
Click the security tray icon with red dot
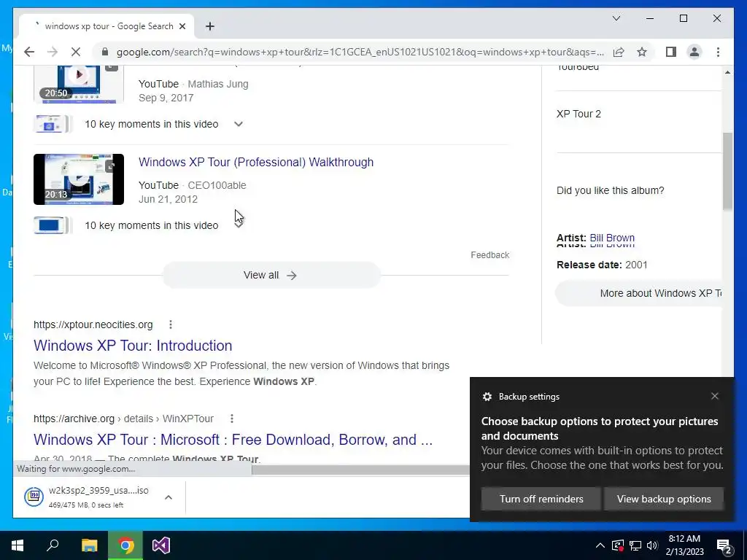[617, 545]
